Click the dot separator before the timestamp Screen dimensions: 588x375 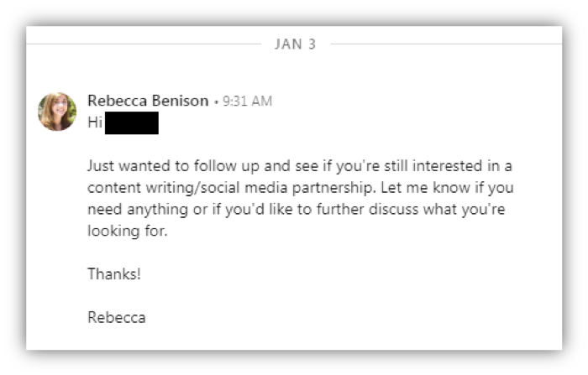point(216,102)
